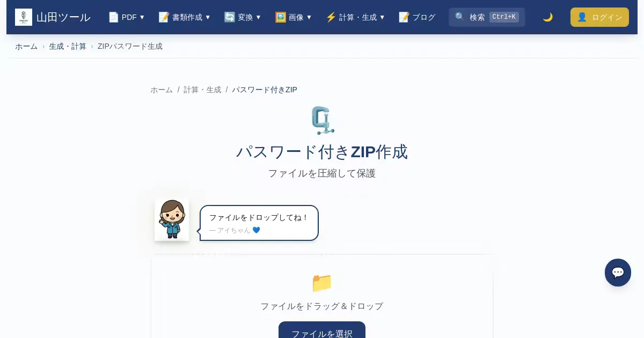Click the アイちゃん mascot avatar

click(x=172, y=220)
